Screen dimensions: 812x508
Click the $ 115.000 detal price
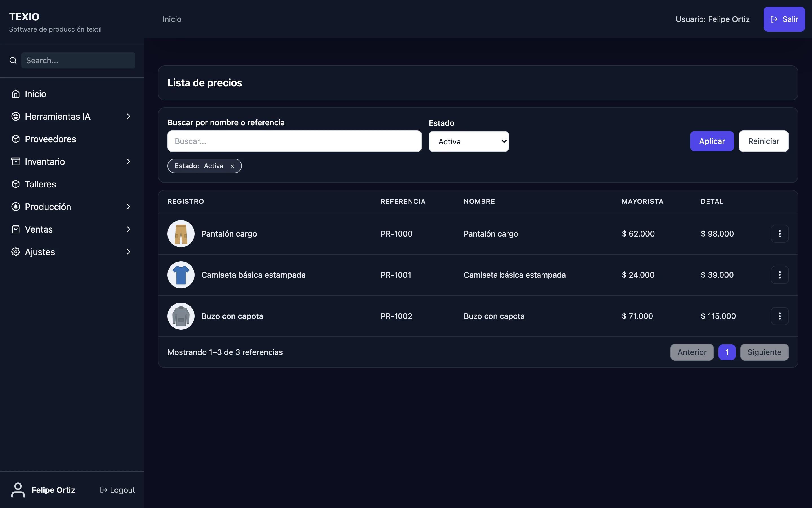[718, 316]
